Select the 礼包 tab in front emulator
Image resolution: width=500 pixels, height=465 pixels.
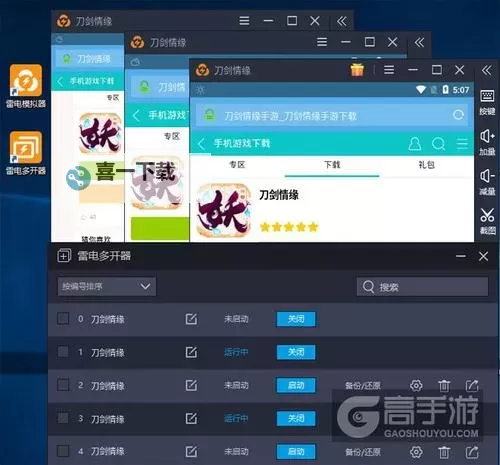point(426,165)
